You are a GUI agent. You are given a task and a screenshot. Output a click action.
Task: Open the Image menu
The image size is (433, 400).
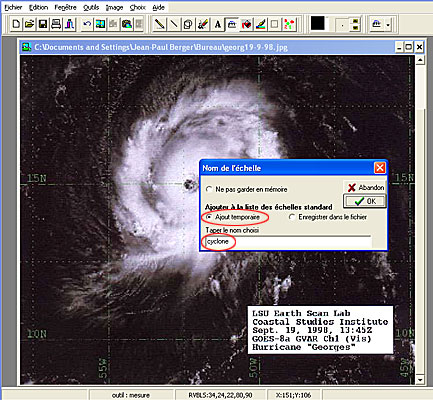click(114, 7)
